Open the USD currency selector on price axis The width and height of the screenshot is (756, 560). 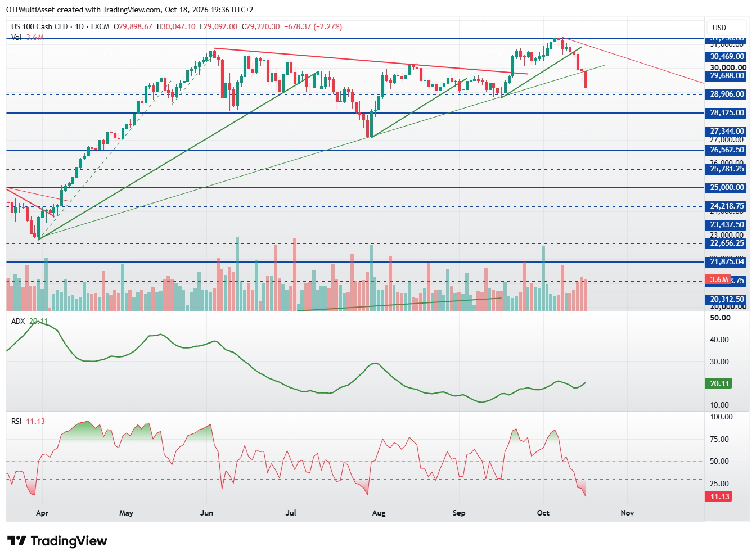coord(719,28)
